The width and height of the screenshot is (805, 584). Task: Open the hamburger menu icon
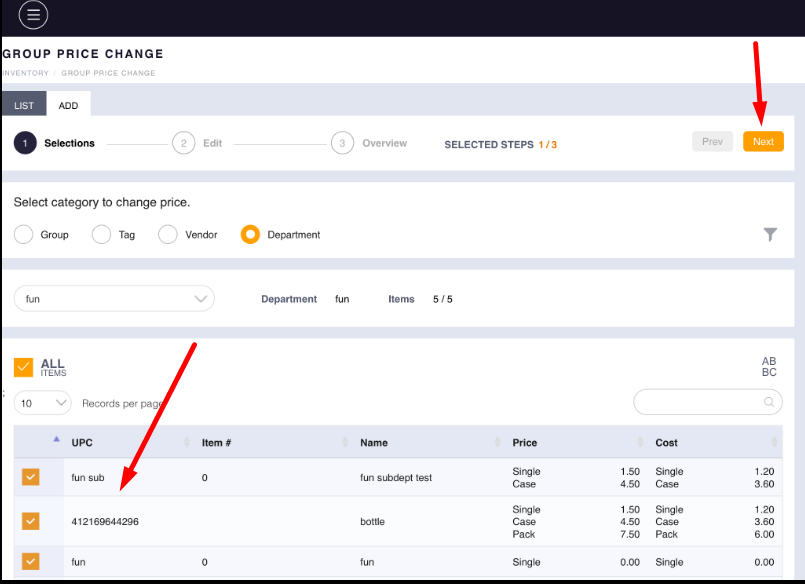(x=33, y=14)
